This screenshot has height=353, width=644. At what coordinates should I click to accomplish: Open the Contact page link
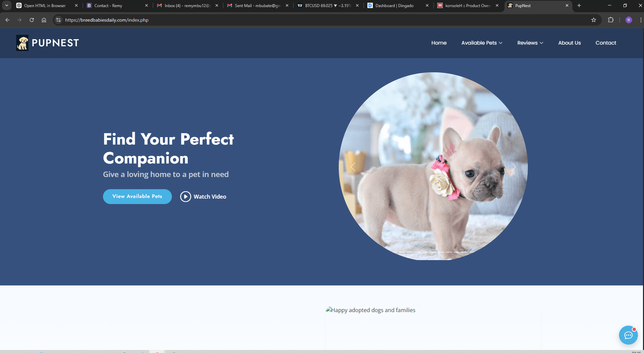[x=606, y=43]
